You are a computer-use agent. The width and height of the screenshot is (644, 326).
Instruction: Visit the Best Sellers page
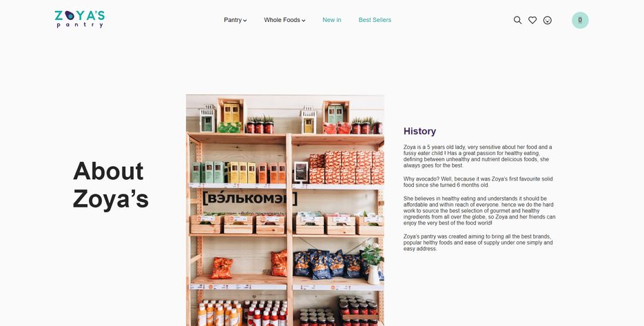pos(375,20)
